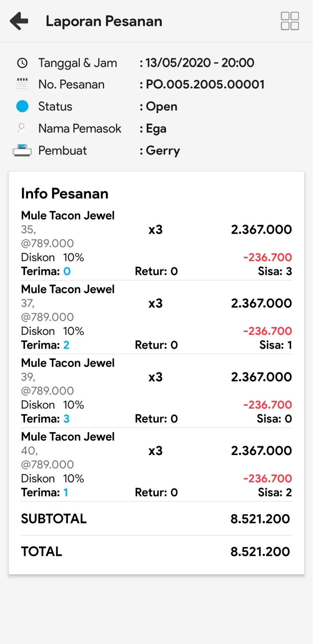
Task: Open the Mule Tacon Jewel size 40 item
Action: (x=68, y=437)
